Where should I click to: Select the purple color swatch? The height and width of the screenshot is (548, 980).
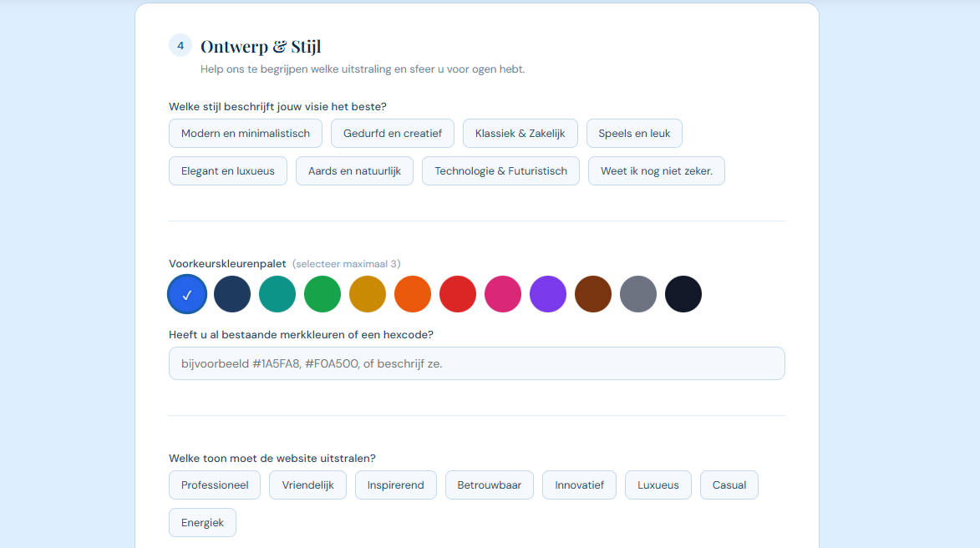click(x=548, y=294)
